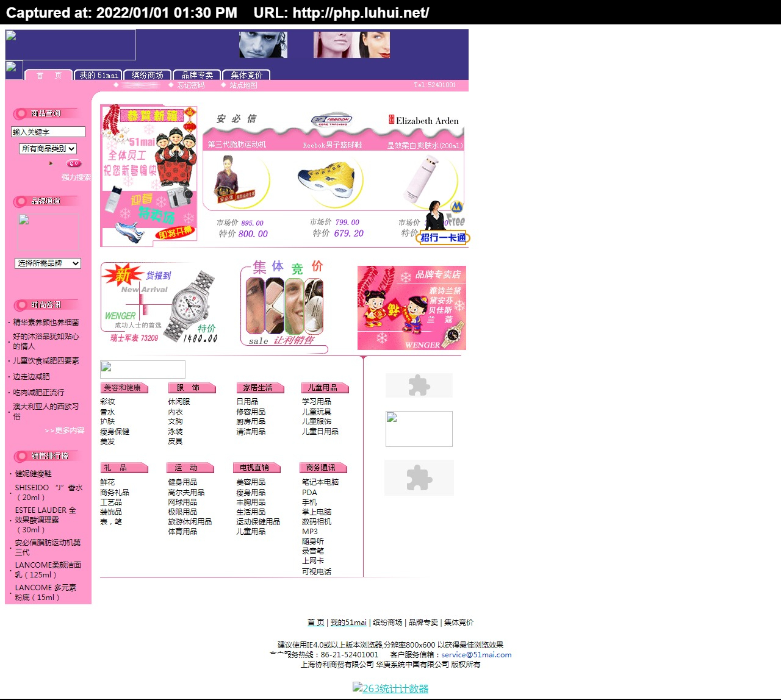The height and width of the screenshot is (700, 781).
Task: Open the Wenger watch new arrival banner
Action: click(160, 303)
